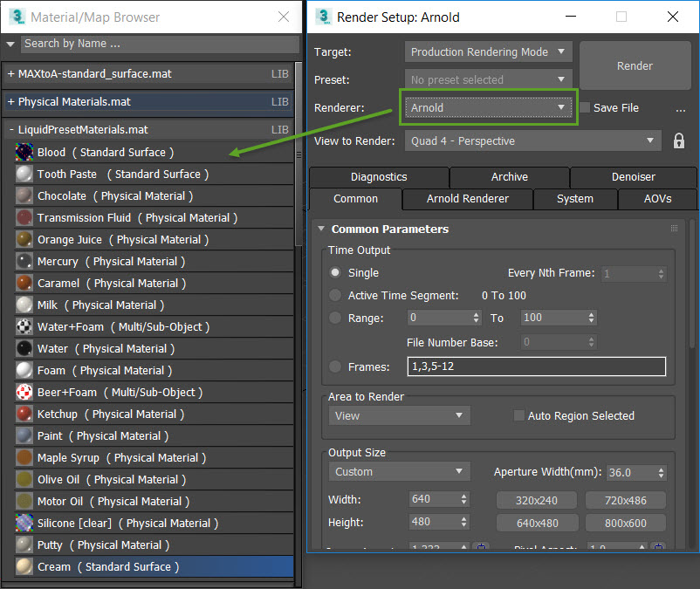Click the Common Parameters rollout grip icon
The image size is (700, 589).
674,229
